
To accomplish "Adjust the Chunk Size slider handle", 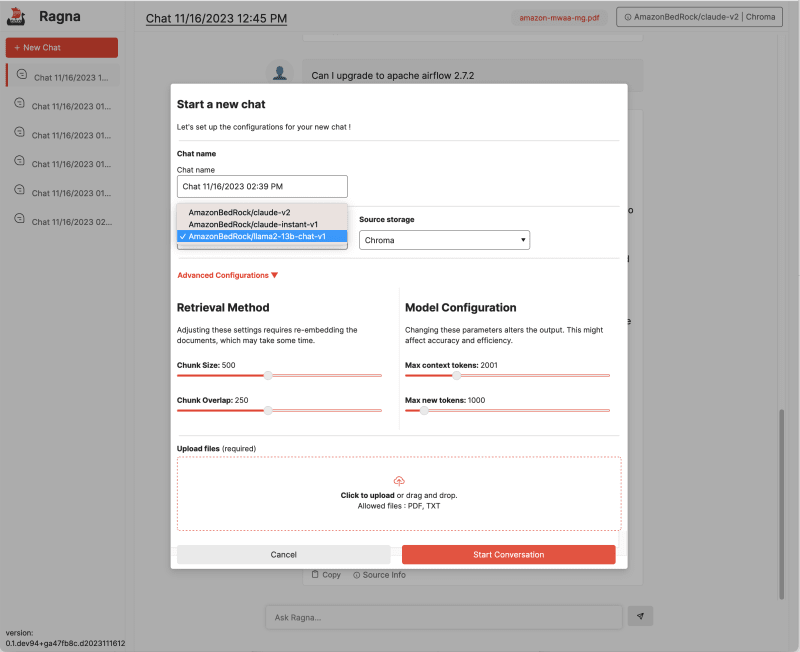I will (268, 375).
